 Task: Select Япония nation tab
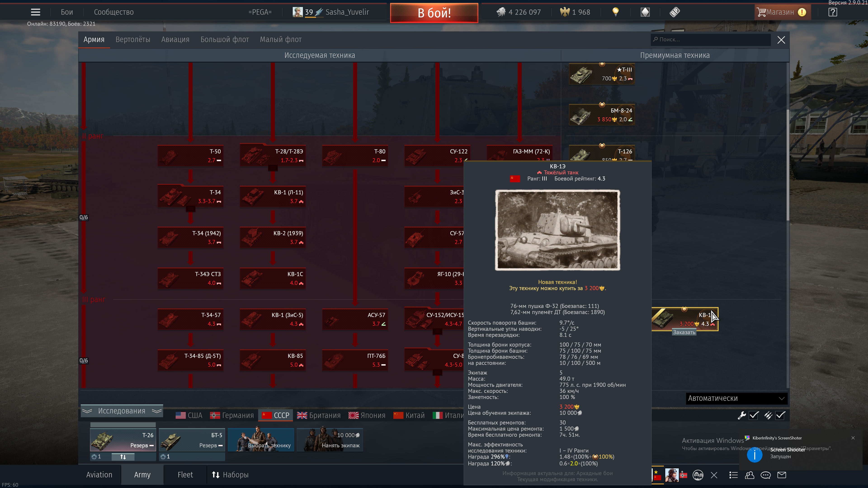tap(367, 415)
